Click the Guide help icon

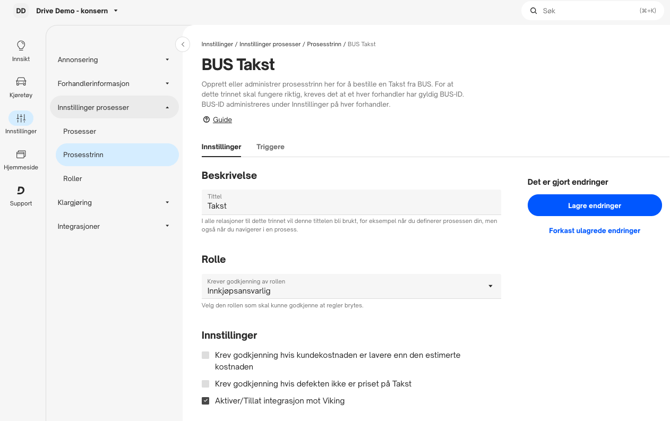(x=206, y=120)
